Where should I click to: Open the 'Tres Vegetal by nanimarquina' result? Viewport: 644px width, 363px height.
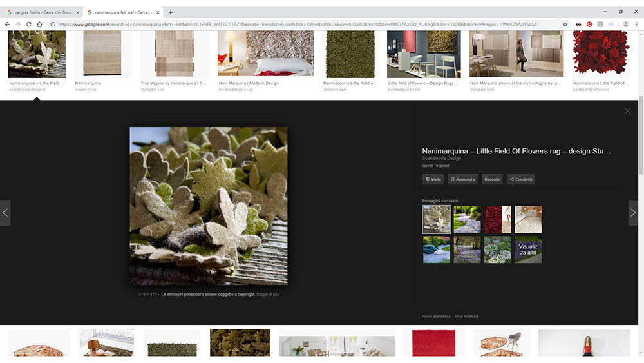175,54
